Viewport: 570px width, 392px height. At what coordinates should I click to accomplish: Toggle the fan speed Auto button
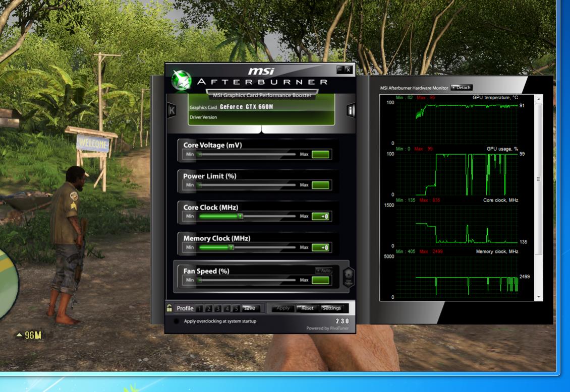[x=323, y=271]
